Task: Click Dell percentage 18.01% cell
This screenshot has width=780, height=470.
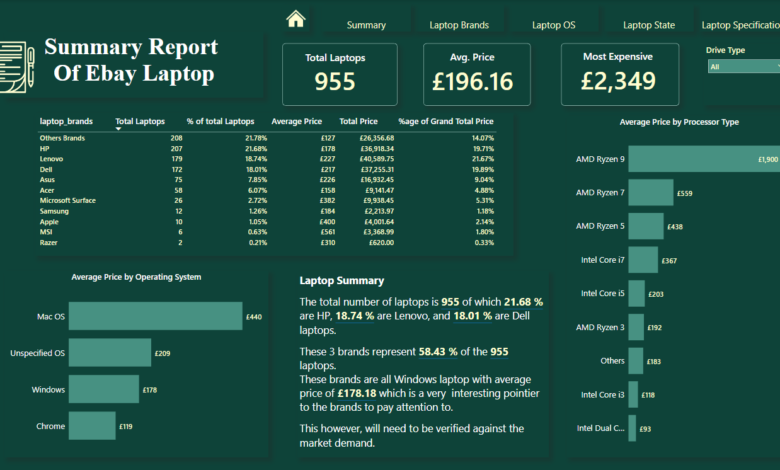Action: coord(256,169)
